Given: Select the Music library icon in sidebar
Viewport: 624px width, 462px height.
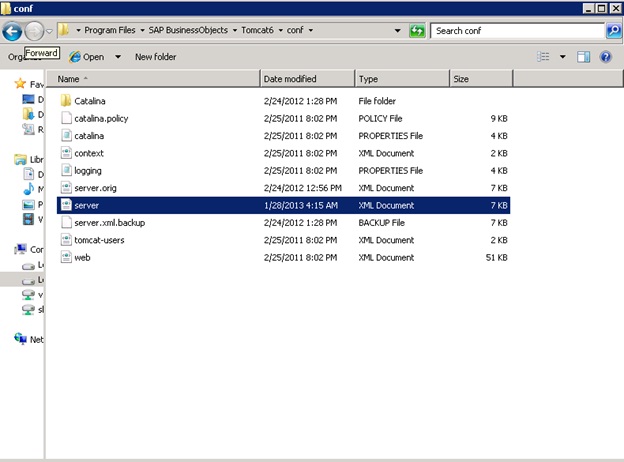Looking at the screenshot, I should pyautogui.click(x=28, y=189).
